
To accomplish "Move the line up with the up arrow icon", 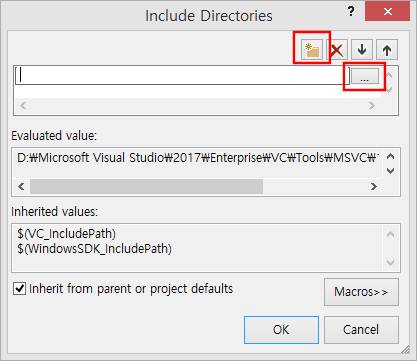I will pyautogui.click(x=387, y=50).
